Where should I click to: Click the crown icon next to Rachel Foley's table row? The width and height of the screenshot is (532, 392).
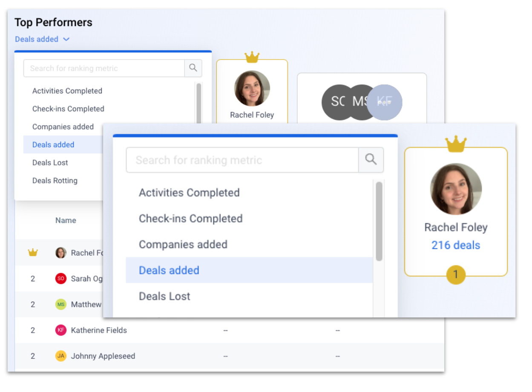[x=33, y=252]
